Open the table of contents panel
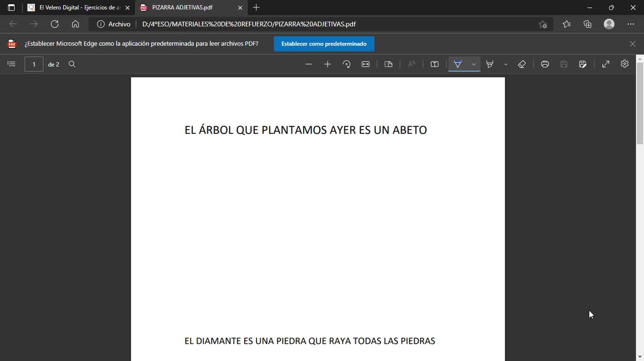The height and width of the screenshot is (361, 644). (12, 64)
